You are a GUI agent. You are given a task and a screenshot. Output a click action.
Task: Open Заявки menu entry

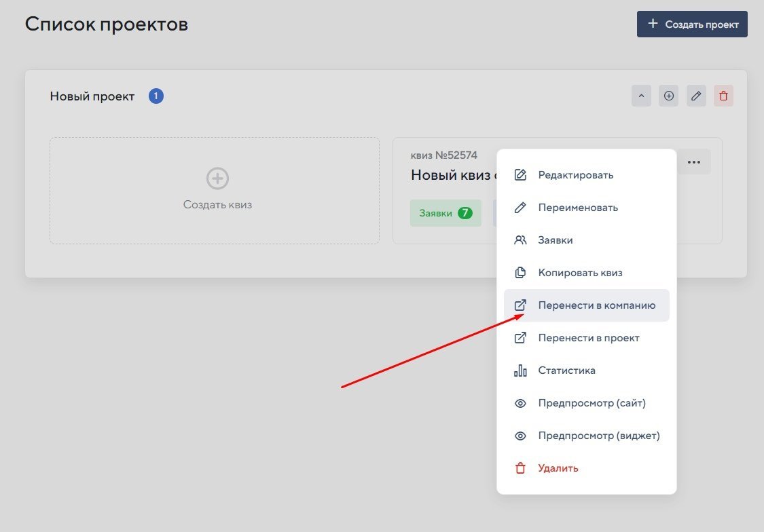(x=555, y=240)
